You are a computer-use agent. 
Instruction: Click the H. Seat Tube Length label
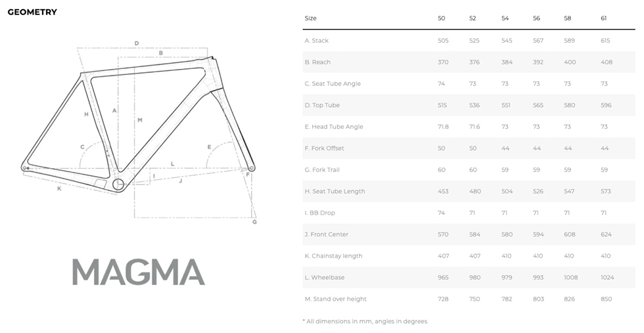point(334,191)
